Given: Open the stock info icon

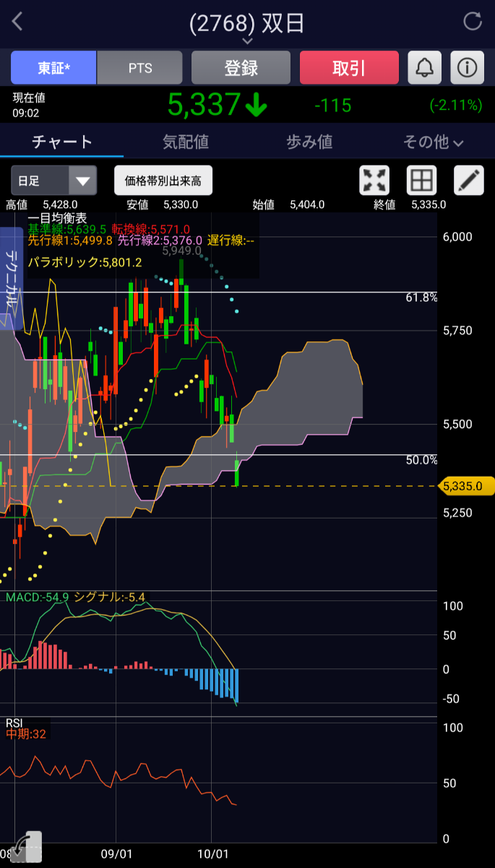Looking at the screenshot, I should [x=468, y=68].
